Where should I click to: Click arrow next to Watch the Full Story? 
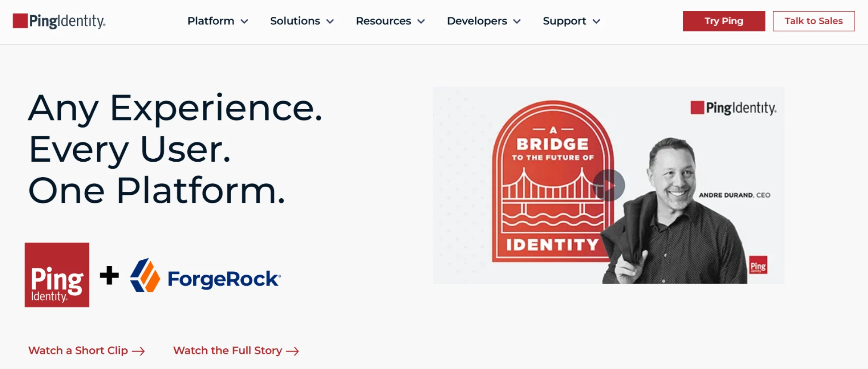292,351
